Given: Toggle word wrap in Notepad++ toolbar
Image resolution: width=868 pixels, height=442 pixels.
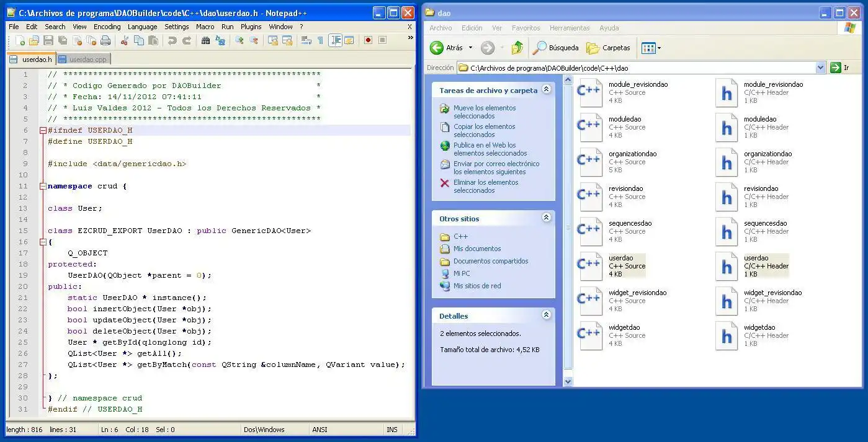Looking at the screenshot, I should [x=306, y=40].
